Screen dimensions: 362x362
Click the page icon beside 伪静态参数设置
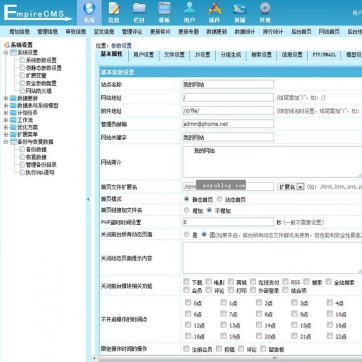coord(22,68)
